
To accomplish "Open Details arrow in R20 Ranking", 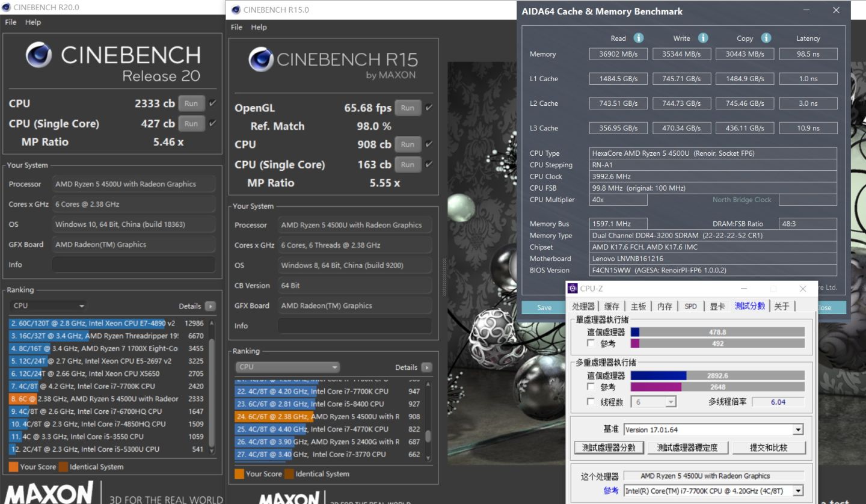I will 210,306.
